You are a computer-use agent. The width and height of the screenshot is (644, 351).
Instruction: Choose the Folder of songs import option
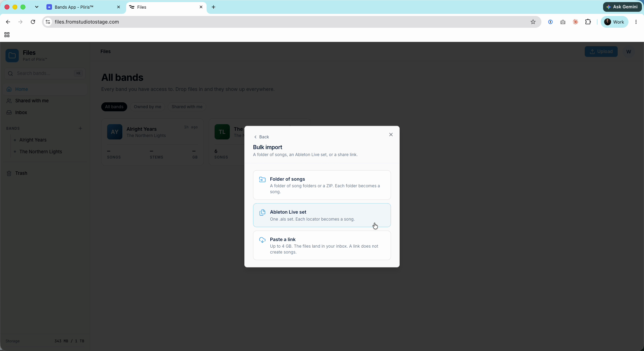pyautogui.click(x=322, y=185)
